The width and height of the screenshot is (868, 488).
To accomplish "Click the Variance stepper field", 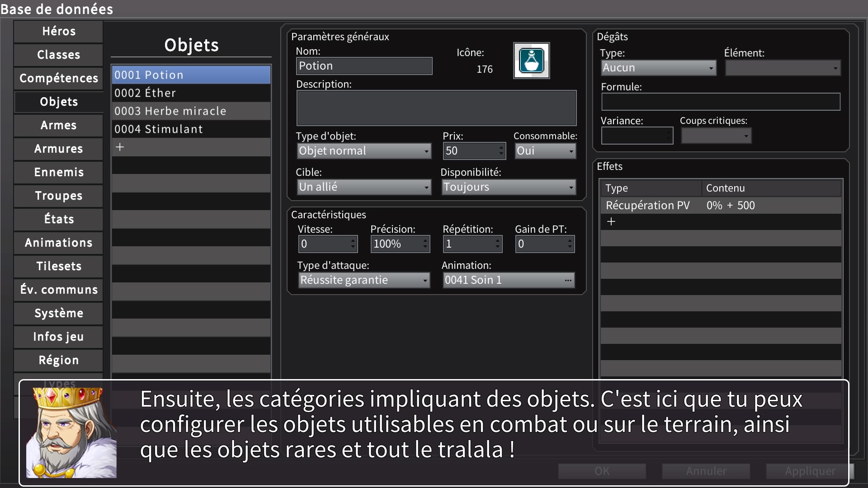I will [637, 136].
